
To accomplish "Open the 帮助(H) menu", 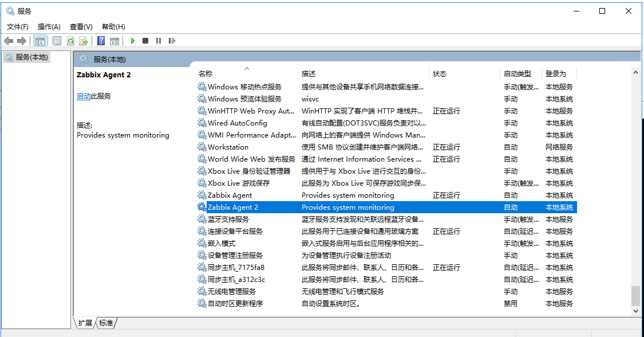I will [x=113, y=27].
